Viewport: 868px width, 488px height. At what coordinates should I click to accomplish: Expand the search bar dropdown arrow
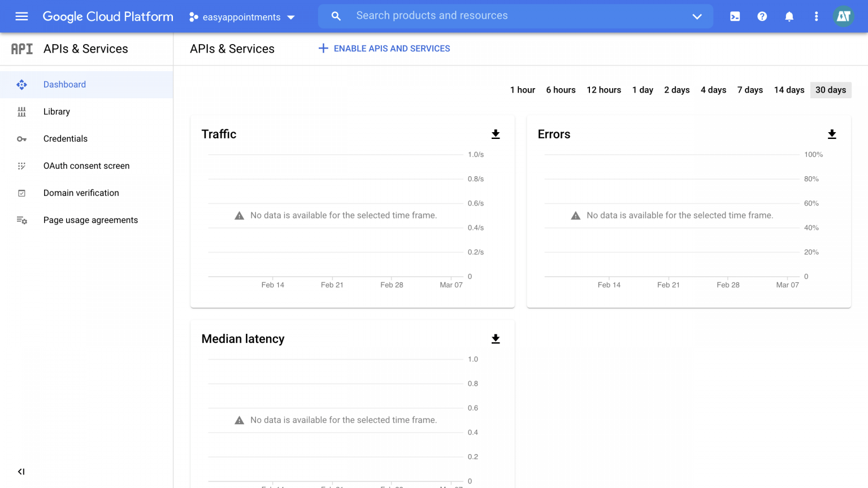(697, 16)
